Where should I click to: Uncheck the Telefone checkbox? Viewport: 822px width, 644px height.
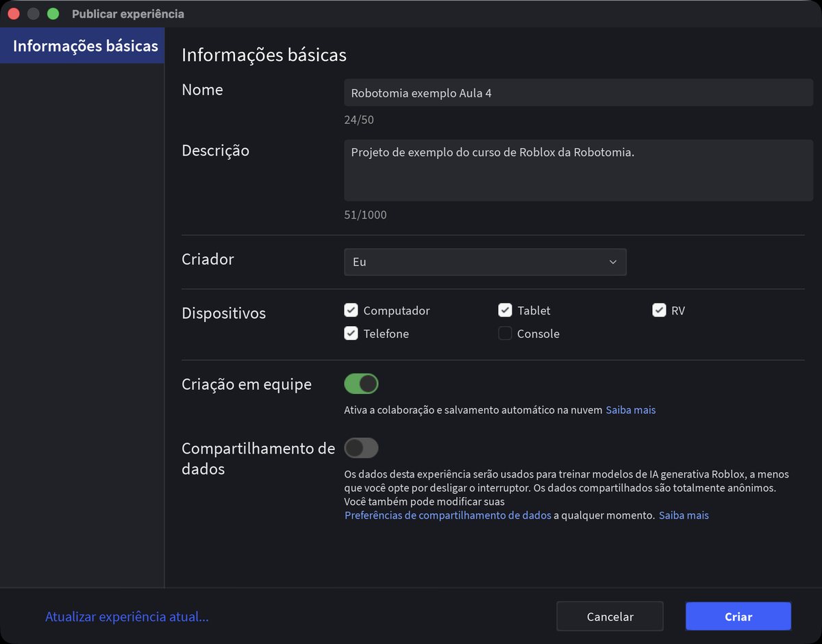[351, 334]
